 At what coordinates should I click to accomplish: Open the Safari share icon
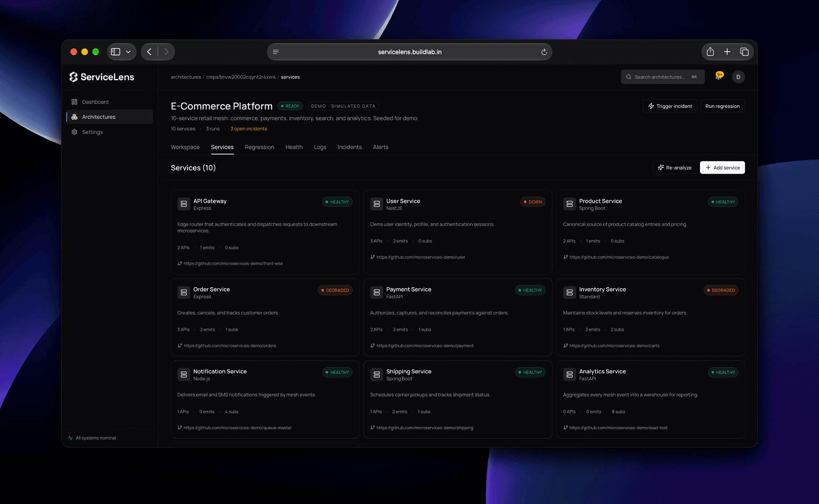click(x=710, y=52)
